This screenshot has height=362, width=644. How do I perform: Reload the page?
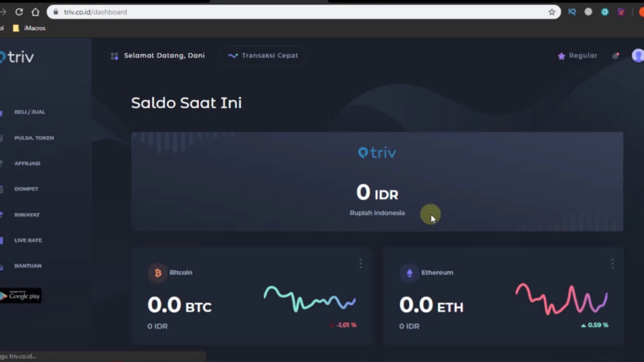[19, 12]
